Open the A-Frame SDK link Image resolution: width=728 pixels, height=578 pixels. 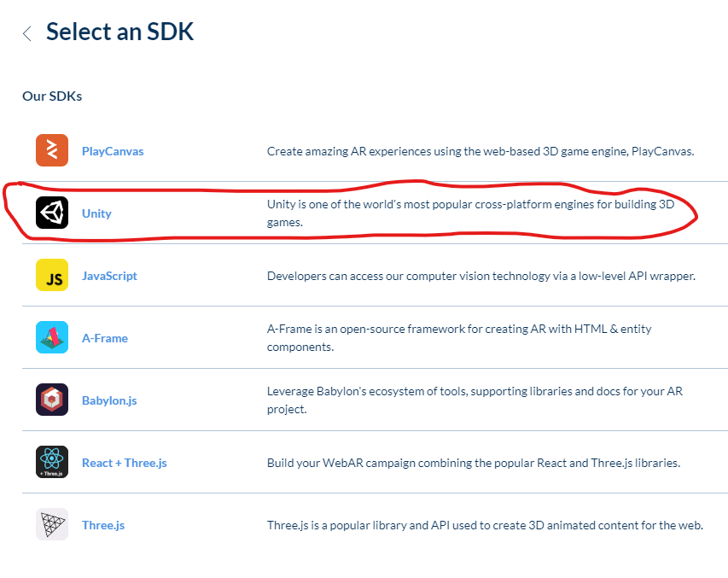click(105, 338)
